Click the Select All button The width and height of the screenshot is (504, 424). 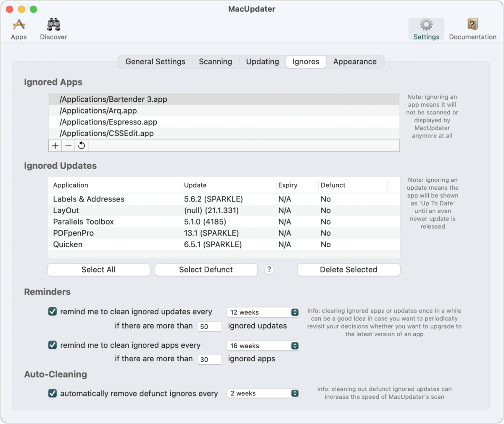point(99,270)
